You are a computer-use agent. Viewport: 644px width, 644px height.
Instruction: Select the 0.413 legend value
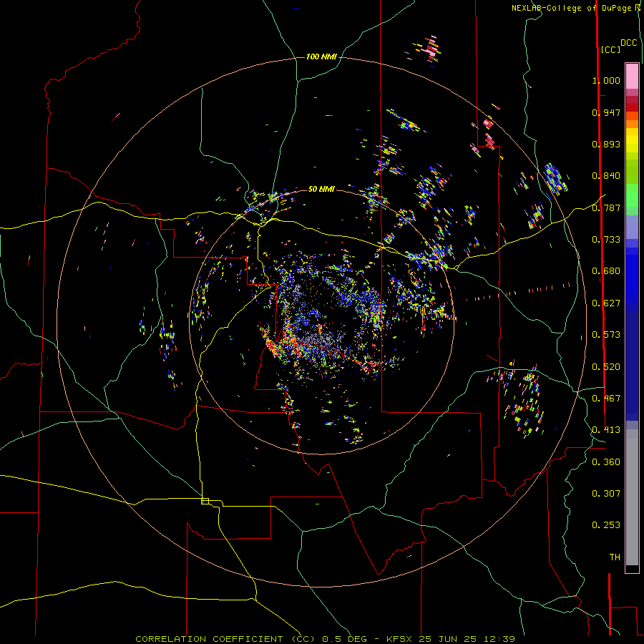(x=606, y=430)
